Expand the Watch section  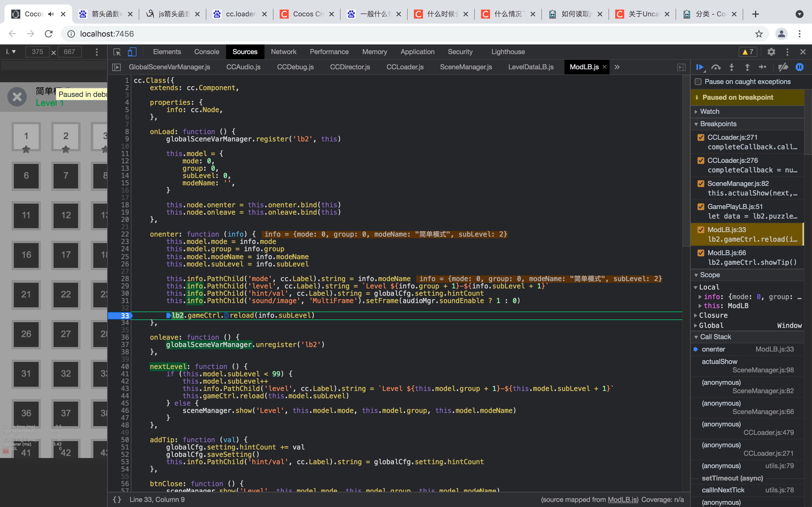pos(709,111)
